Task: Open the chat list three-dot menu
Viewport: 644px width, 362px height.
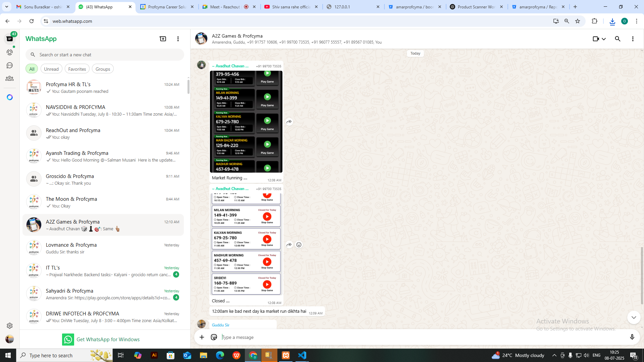Action: click(x=178, y=39)
